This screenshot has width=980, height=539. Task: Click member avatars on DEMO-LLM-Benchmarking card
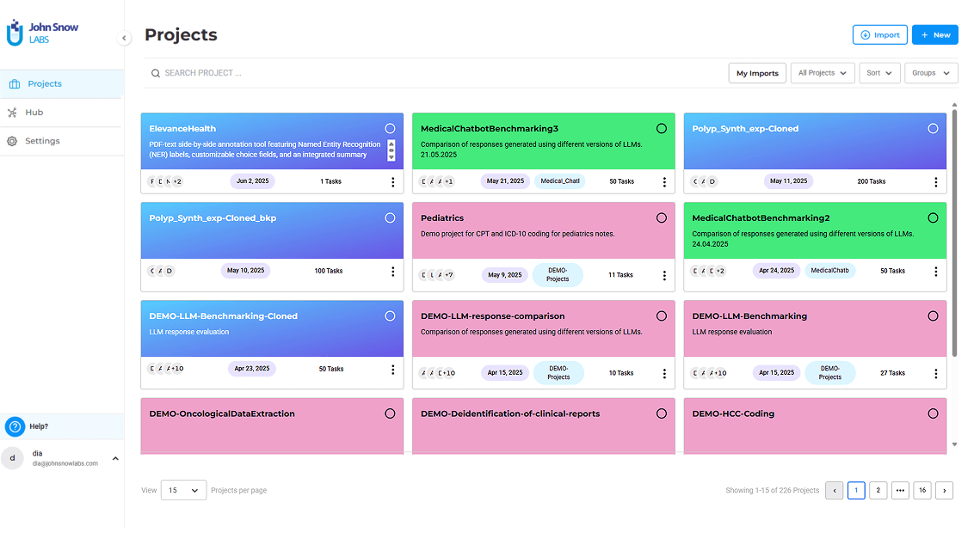708,373
